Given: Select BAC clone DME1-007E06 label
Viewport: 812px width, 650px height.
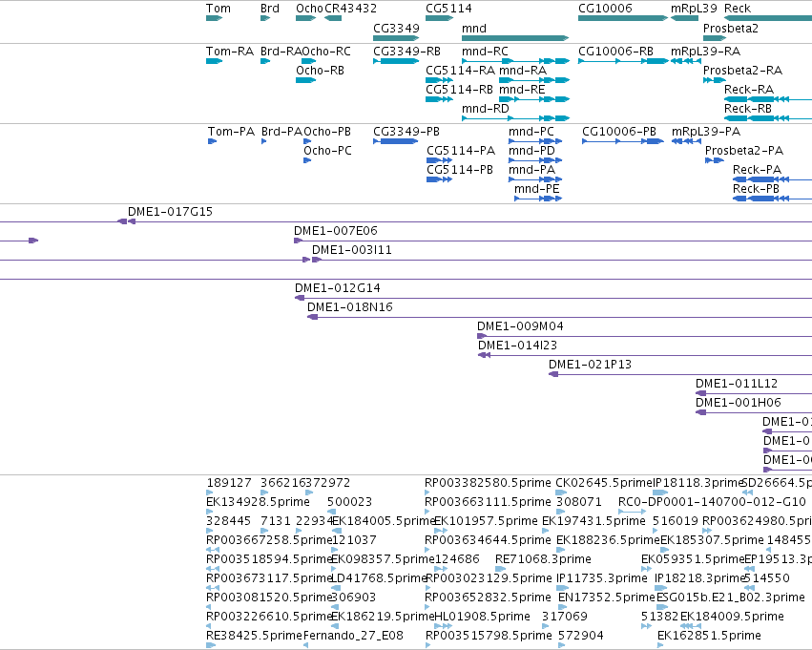Looking at the screenshot, I should tap(336, 231).
